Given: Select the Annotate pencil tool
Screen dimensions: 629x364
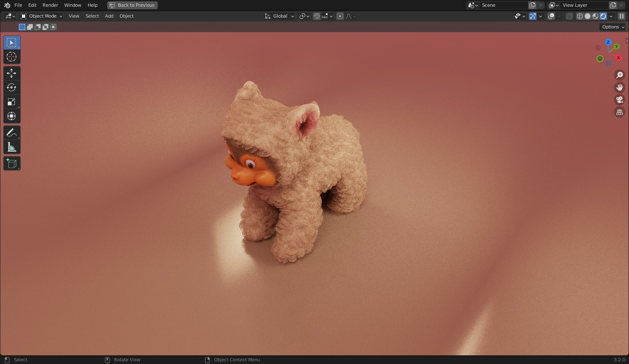Looking at the screenshot, I should pos(12,133).
